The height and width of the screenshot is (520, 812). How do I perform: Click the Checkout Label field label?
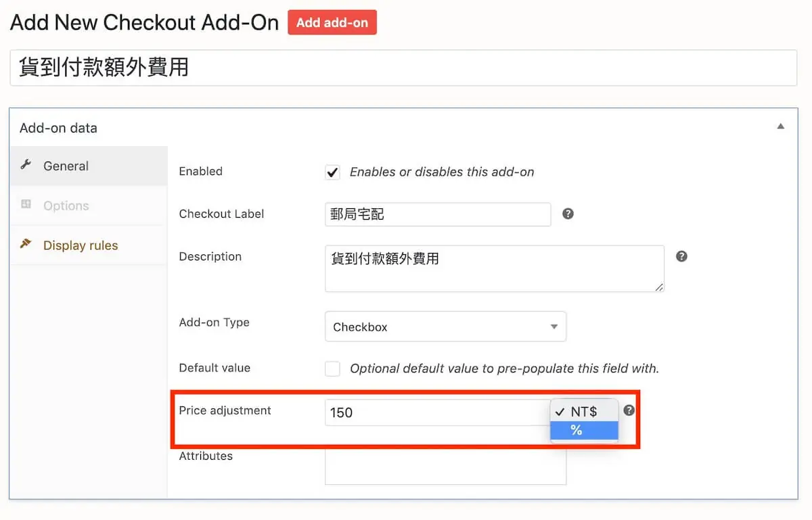[x=221, y=214]
